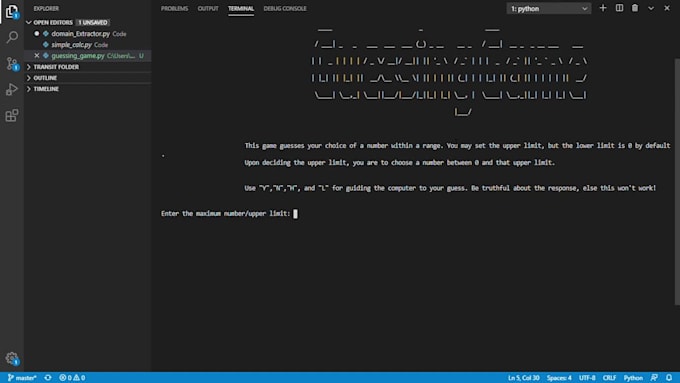680x383 pixels.
Task: Open the Extensions view
Action: pyautogui.click(x=12, y=115)
